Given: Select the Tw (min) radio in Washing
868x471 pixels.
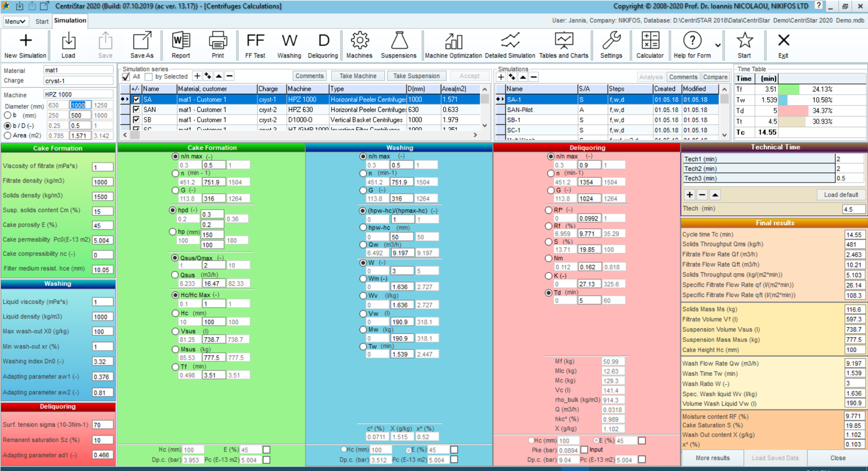Looking at the screenshot, I should pyautogui.click(x=363, y=346).
